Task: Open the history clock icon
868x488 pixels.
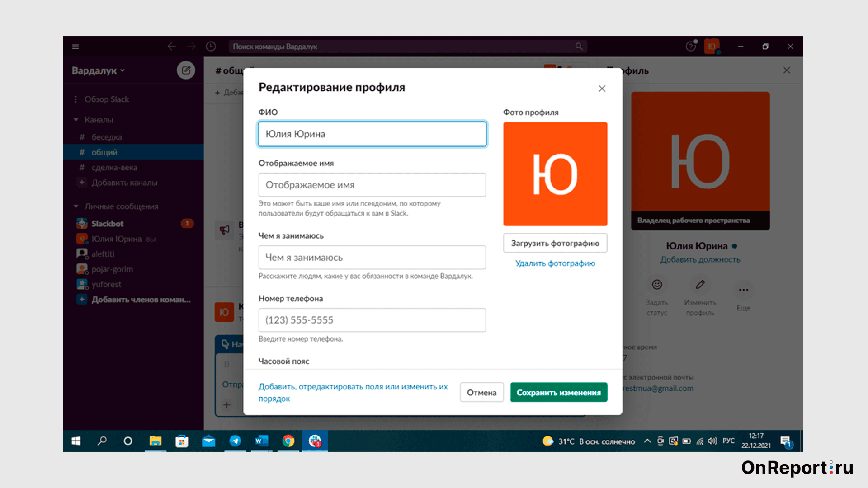Action: [x=211, y=47]
